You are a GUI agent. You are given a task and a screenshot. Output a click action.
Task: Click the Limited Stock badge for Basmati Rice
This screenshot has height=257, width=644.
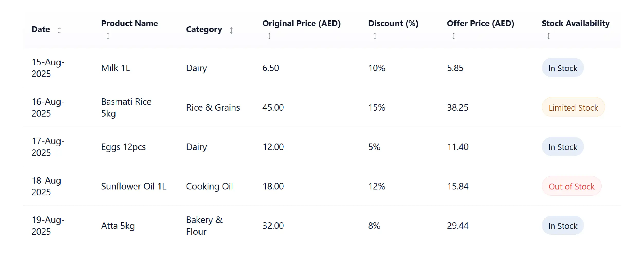573,108
